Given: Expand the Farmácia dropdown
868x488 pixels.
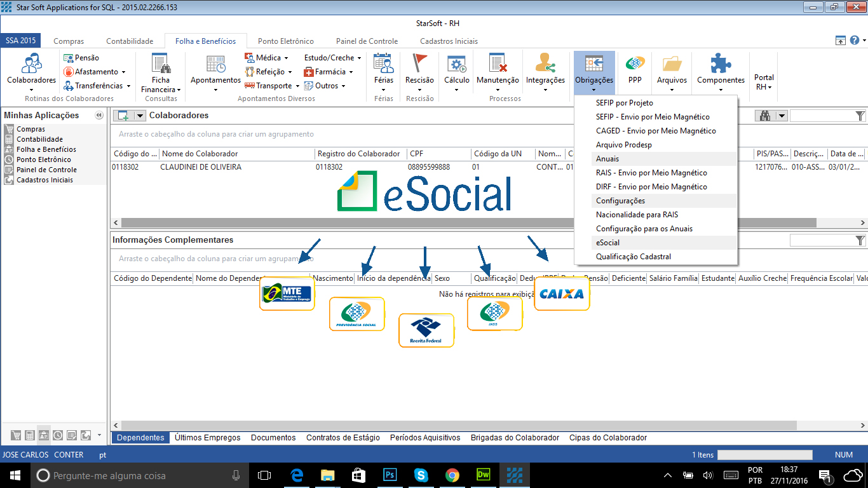Looking at the screenshot, I should pyautogui.click(x=351, y=72).
